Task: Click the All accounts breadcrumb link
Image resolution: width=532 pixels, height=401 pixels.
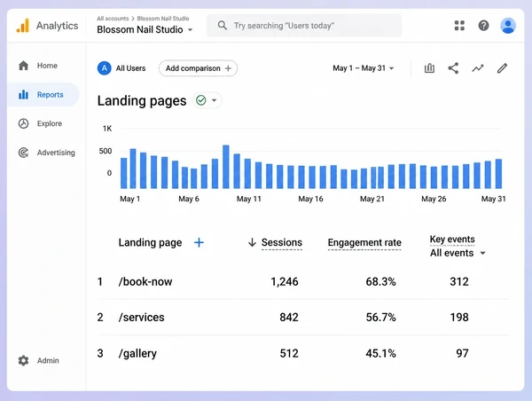Action: coord(113,19)
